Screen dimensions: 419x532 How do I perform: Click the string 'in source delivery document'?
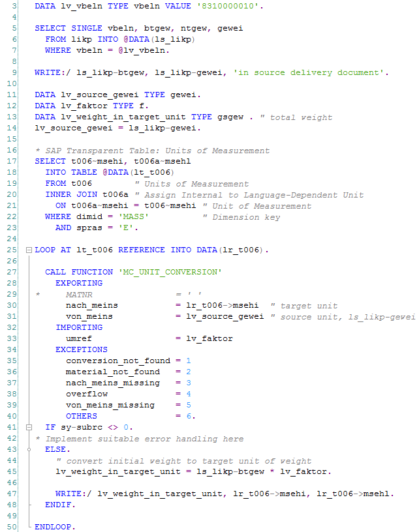coord(309,72)
